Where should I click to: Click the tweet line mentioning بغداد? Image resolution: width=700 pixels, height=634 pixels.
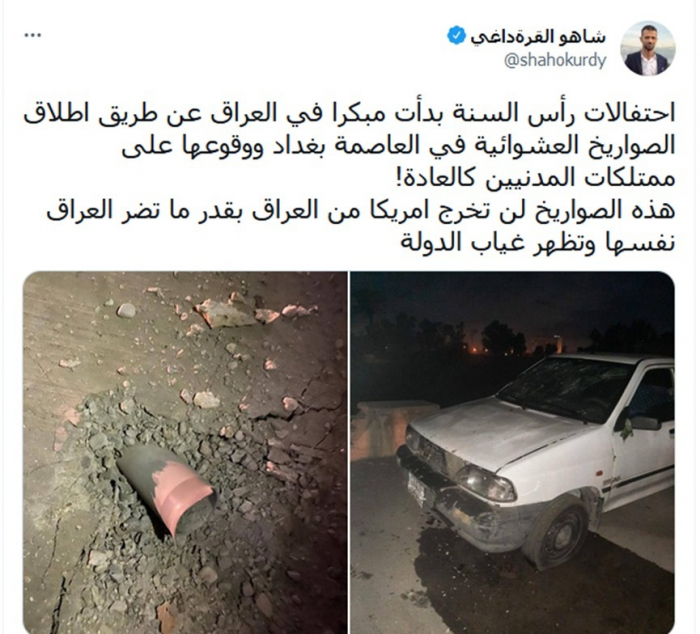click(398, 146)
